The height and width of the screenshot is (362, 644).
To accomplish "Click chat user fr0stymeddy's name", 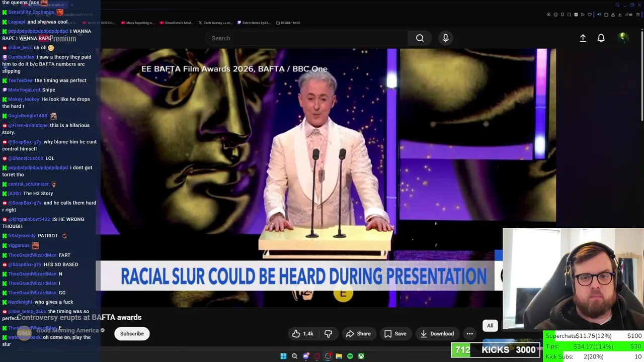I will 22,236.
